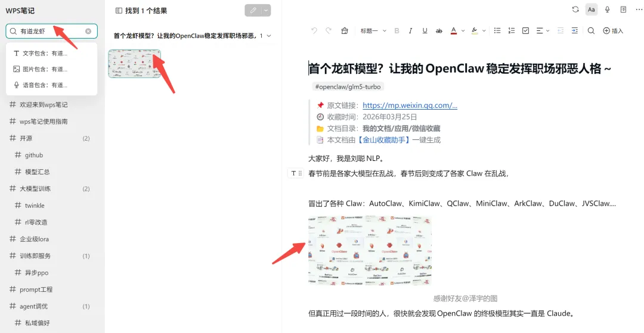644x333 pixels.
Task: Toggle strikethrough formatting
Action: click(439, 31)
